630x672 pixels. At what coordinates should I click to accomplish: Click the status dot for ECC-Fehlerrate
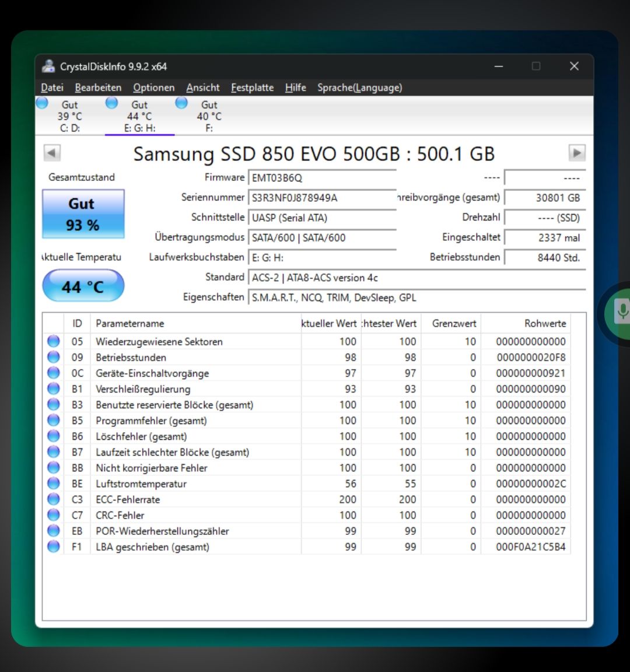tap(54, 499)
